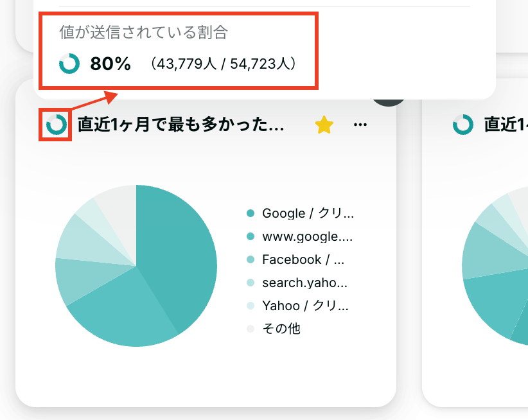Open the three-dot more options menu
The image size is (528, 420).
pos(360,125)
